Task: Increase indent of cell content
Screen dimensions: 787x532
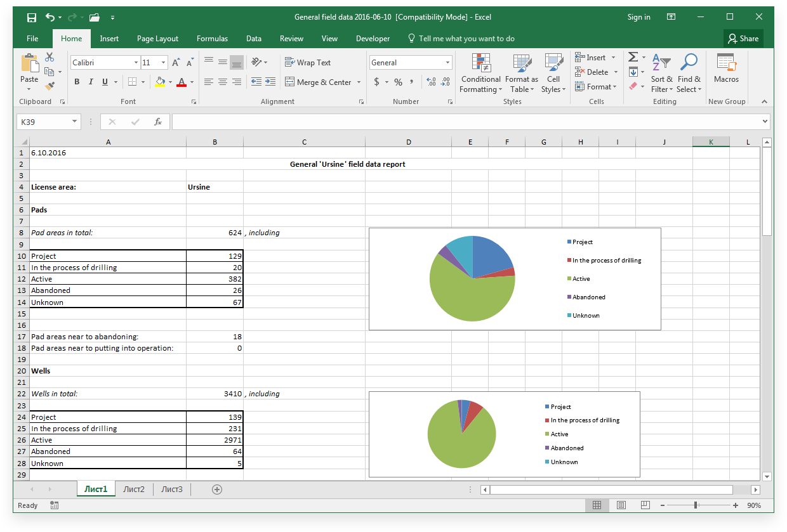Action: [x=270, y=82]
